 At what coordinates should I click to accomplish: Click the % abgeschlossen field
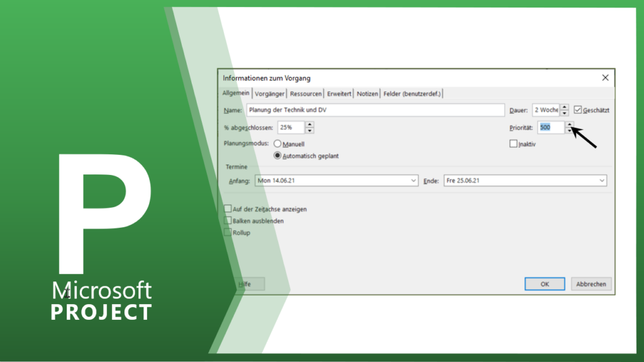pyautogui.click(x=291, y=128)
